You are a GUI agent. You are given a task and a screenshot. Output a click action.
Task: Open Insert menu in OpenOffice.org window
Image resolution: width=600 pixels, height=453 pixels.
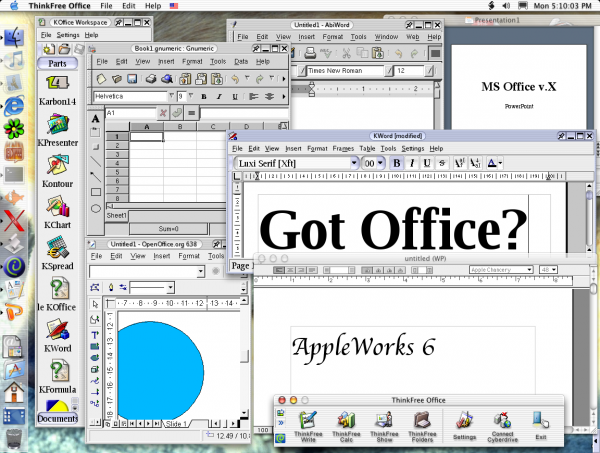pos(161,256)
